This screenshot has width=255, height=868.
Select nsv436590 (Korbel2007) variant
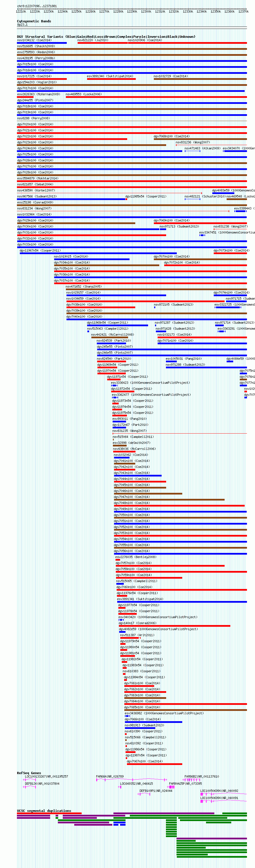coord(36,190)
